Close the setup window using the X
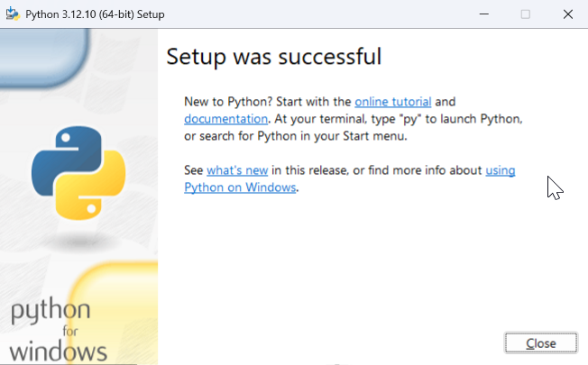The width and height of the screenshot is (588, 365). (x=568, y=14)
